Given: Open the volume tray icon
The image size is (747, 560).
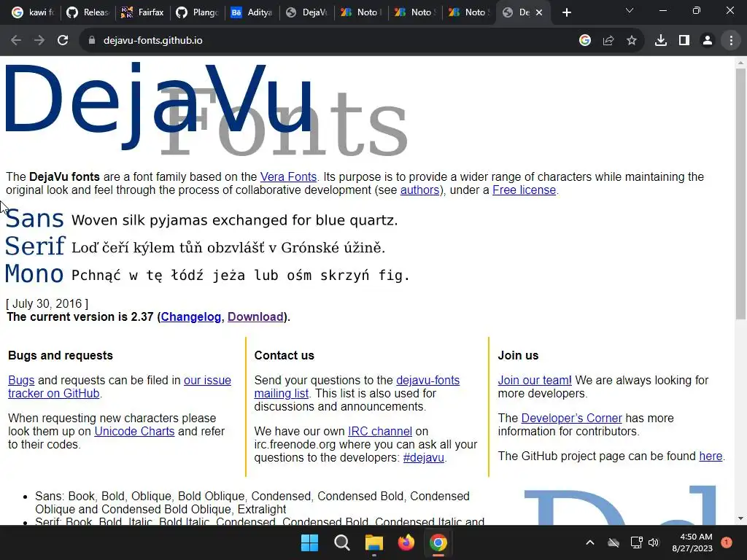Looking at the screenshot, I should click(x=654, y=542).
